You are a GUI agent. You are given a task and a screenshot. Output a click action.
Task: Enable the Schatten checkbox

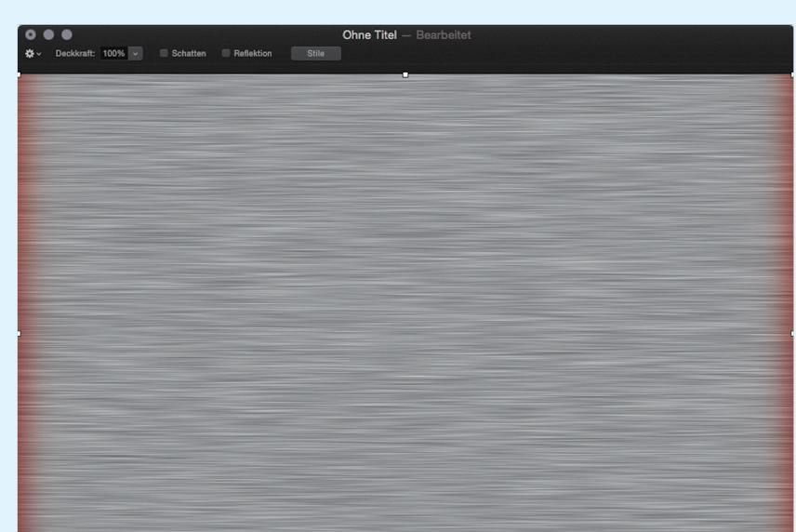(164, 53)
